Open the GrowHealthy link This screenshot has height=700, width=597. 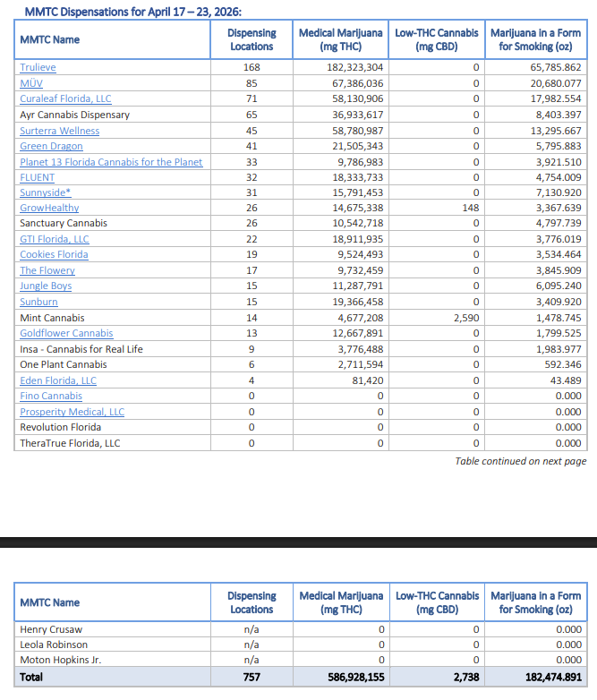pyautogui.click(x=49, y=208)
